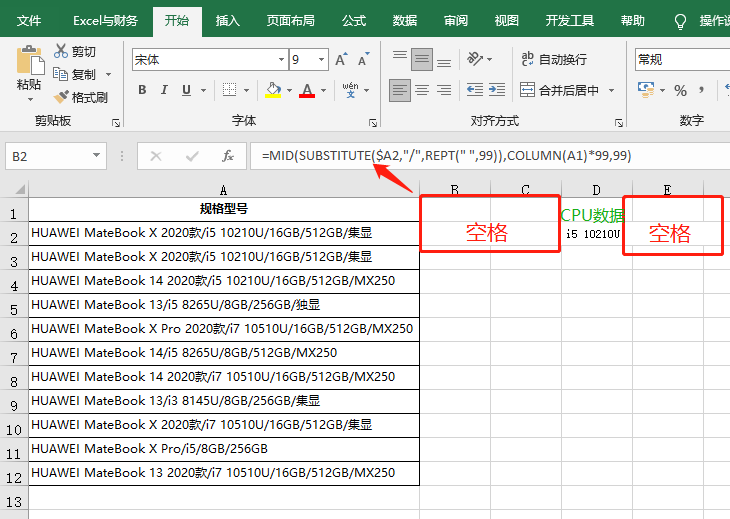Open borders dropdown arrow
The width and height of the screenshot is (730, 519).
pos(246,90)
